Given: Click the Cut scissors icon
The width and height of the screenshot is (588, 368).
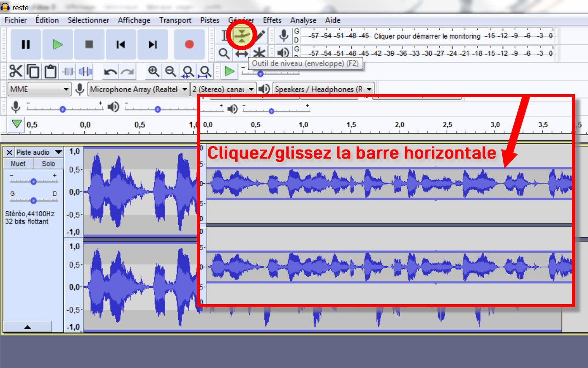Looking at the screenshot, I should pyautogui.click(x=16, y=71).
